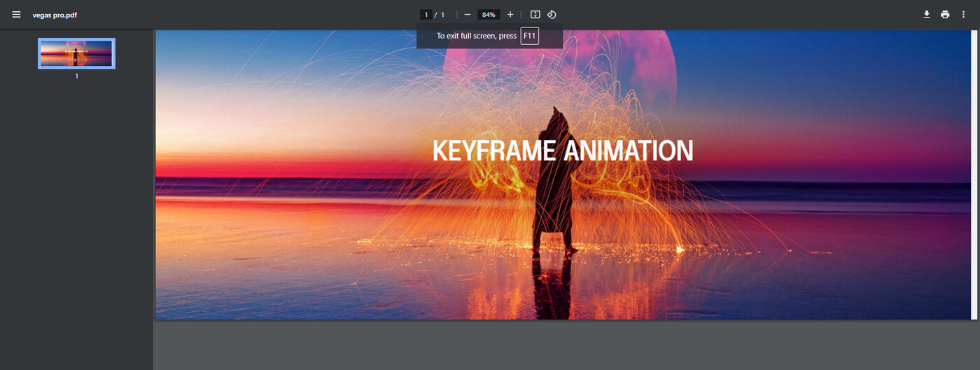Toggle the sidebar with the hamburger menu

pyautogui.click(x=16, y=15)
